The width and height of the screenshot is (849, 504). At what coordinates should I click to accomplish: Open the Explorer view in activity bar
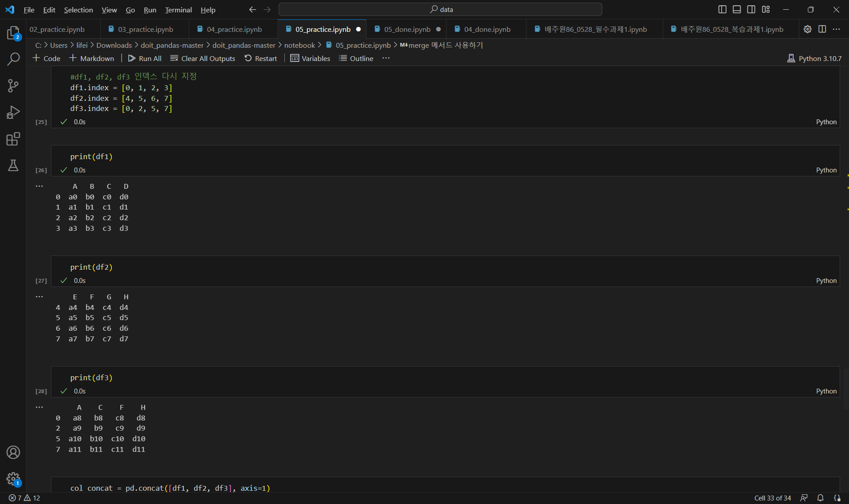tap(13, 33)
